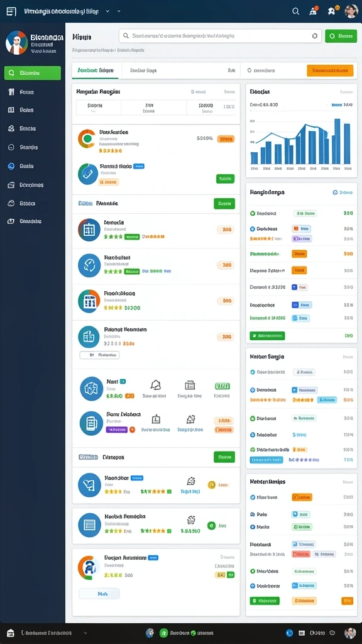The height and width of the screenshot is (644, 362).
Task: Select the radio circle beside the orange button
Action: pyautogui.click(x=249, y=70)
